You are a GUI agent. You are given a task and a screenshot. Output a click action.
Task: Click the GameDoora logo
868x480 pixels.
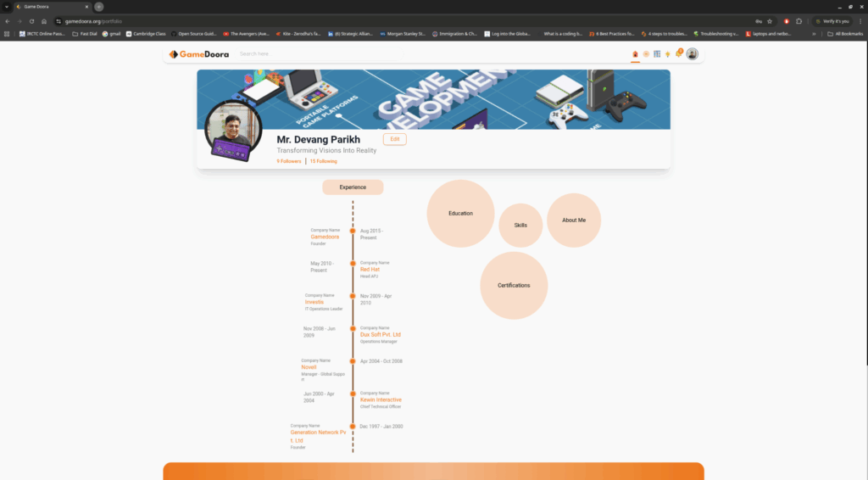195,54
